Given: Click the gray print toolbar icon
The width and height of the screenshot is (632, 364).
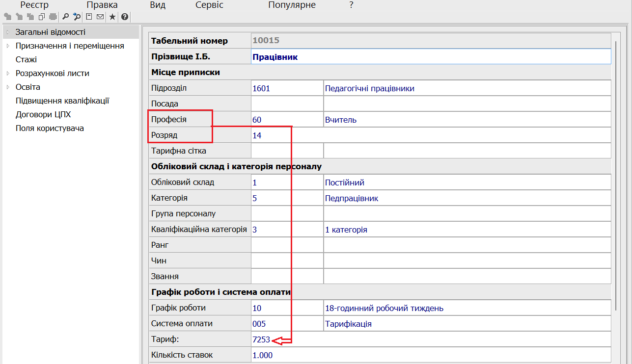Looking at the screenshot, I should coord(53,17).
